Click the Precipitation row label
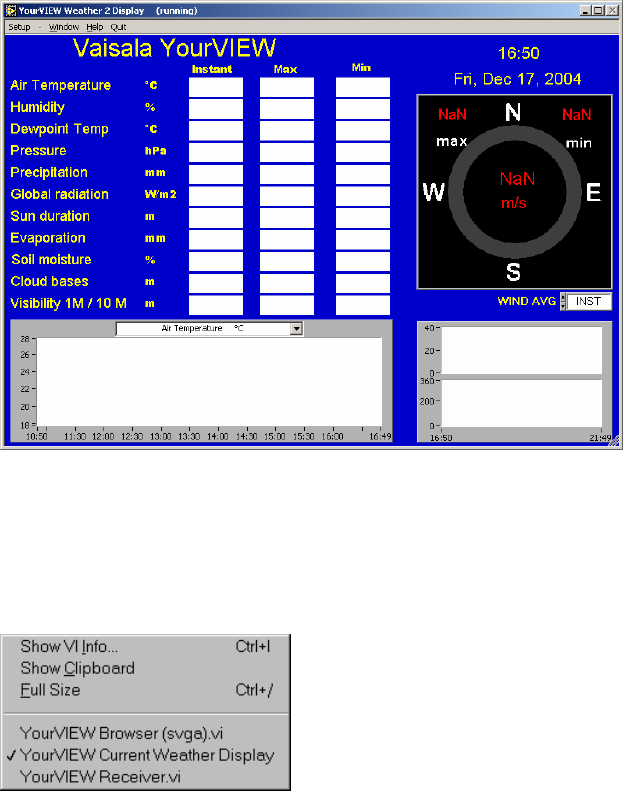623x791 pixels. (x=49, y=173)
